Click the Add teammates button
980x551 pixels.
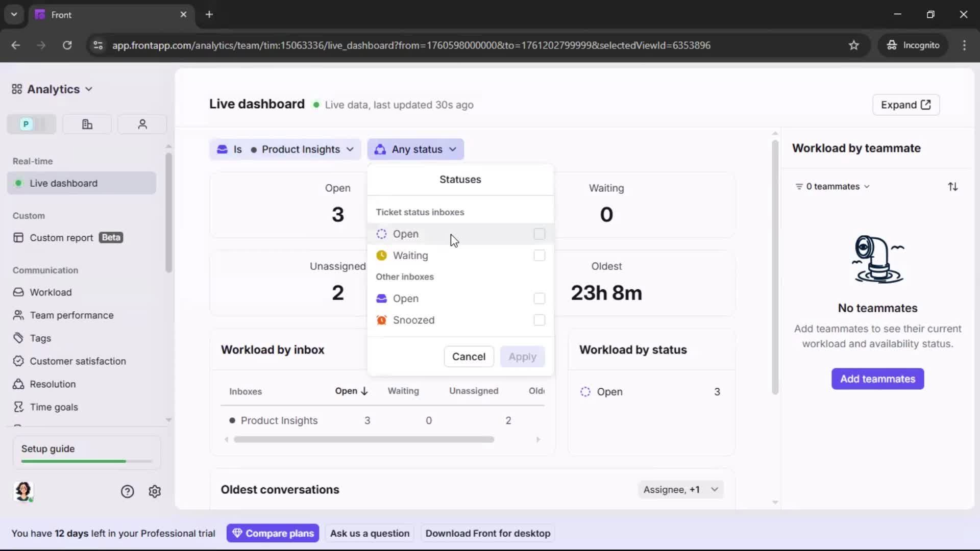click(877, 379)
